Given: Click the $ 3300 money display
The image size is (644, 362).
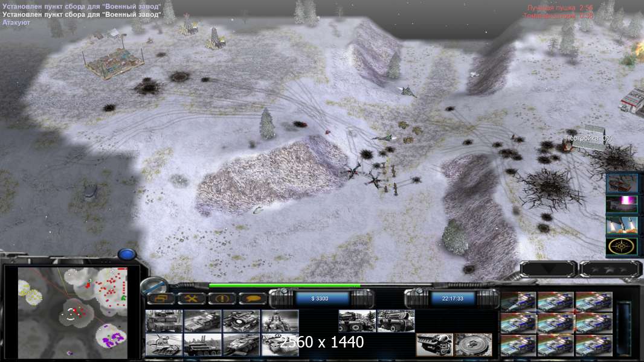Looking at the screenshot, I should coord(323,299).
